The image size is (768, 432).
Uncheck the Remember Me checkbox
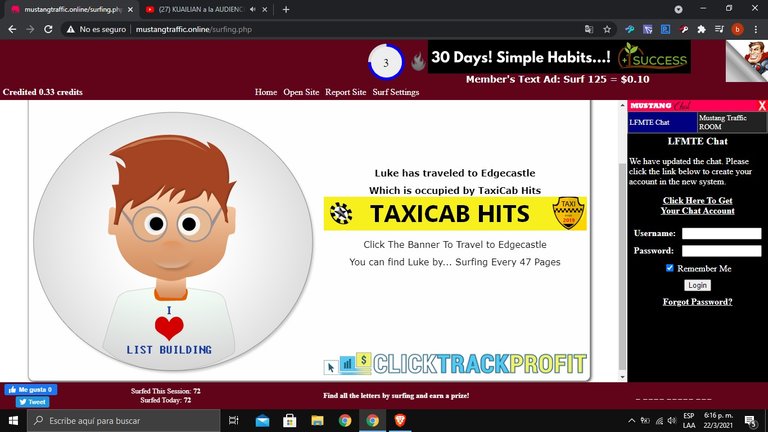pyautogui.click(x=670, y=268)
